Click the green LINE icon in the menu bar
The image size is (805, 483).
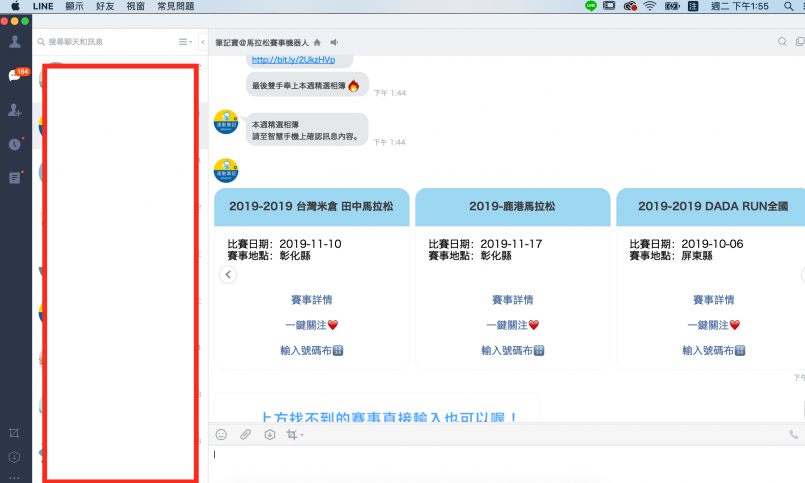coord(590,6)
